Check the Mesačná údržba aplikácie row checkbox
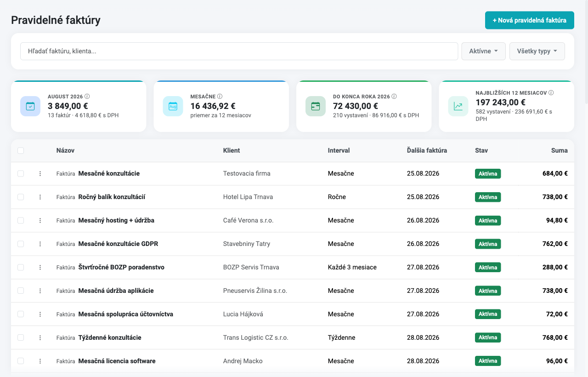This screenshot has width=588, height=377. click(x=21, y=291)
